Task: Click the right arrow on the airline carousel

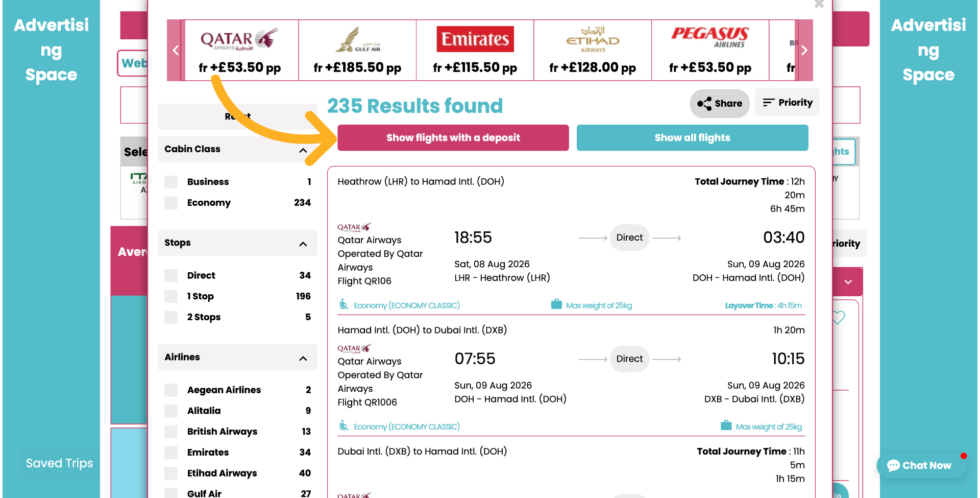Action: (x=804, y=50)
